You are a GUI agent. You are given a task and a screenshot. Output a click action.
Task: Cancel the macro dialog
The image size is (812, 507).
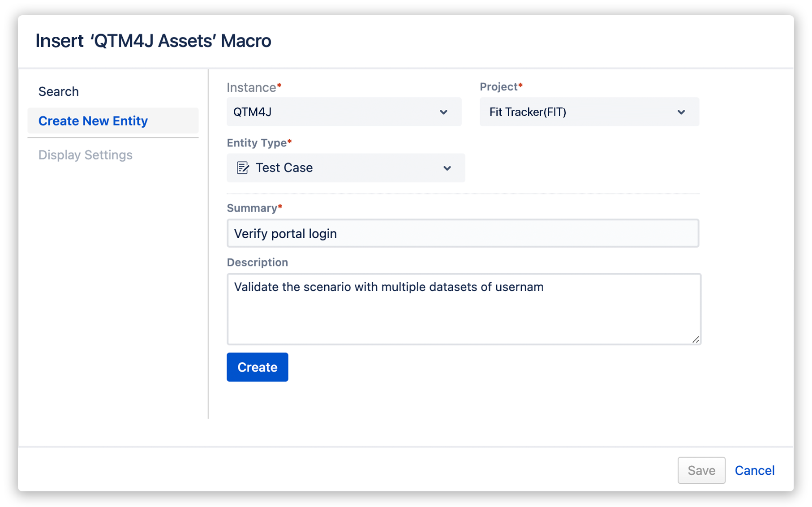click(755, 470)
